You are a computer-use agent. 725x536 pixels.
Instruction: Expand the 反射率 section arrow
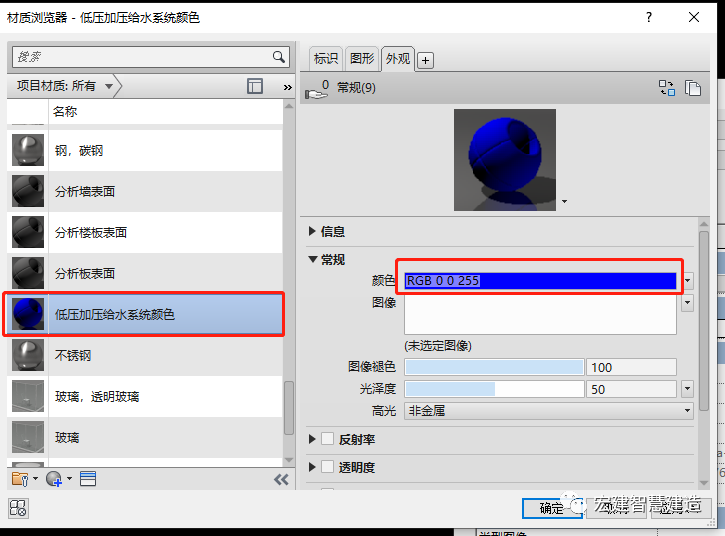click(312, 439)
